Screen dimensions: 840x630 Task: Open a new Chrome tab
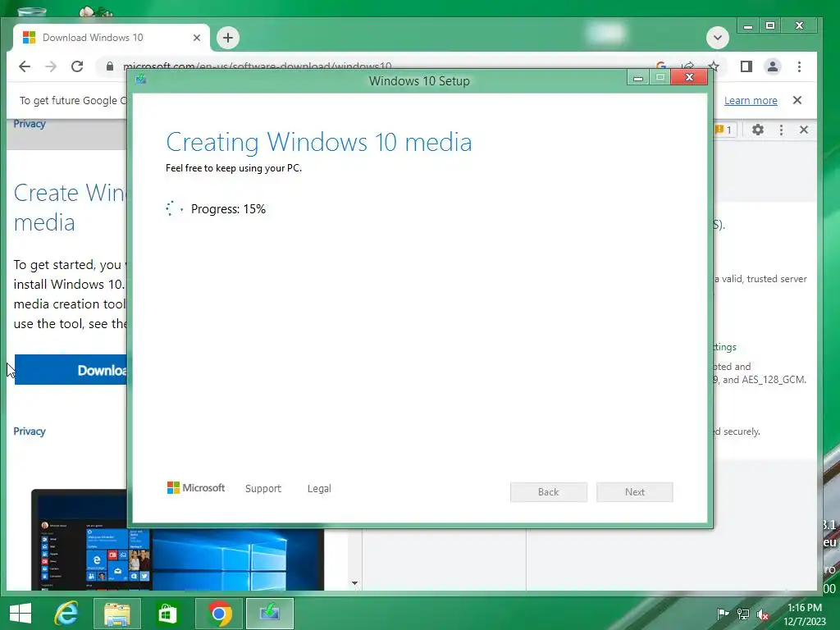228,38
